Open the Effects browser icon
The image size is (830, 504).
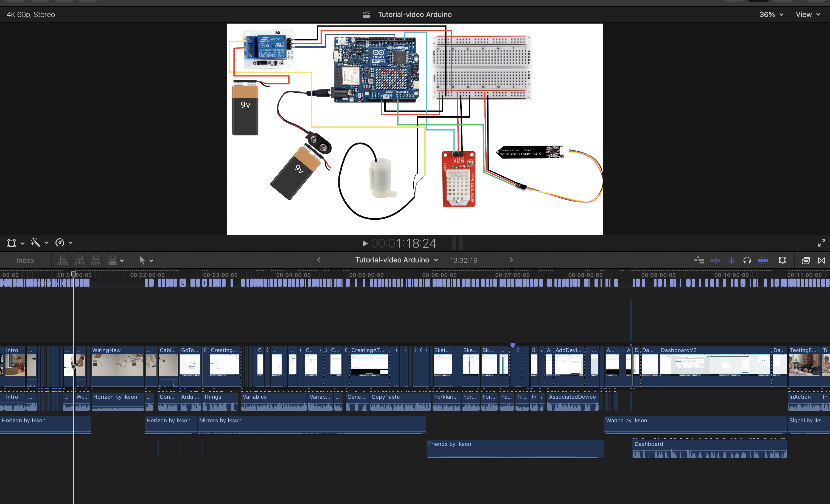pyautogui.click(x=806, y=261)
